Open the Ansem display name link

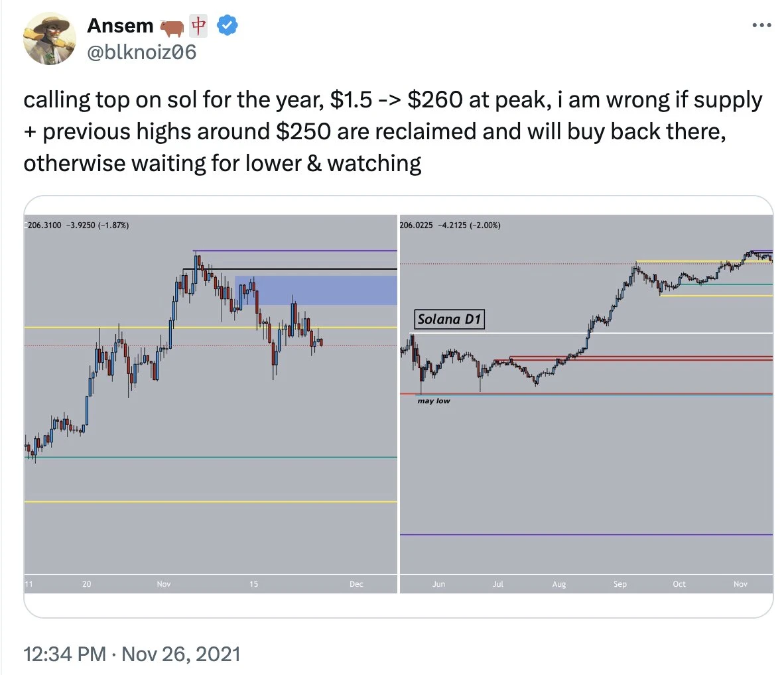coord(120,26)
